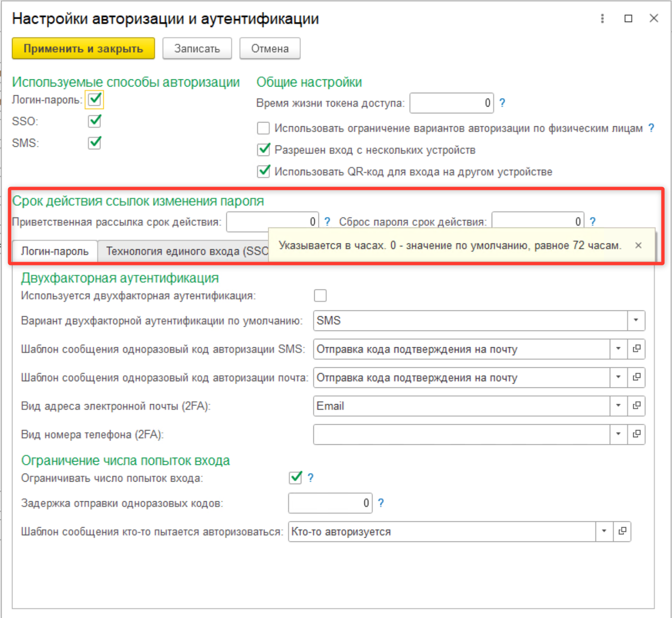Click help icon for login attempts limit
672x618 pixels.
point(310,478)
